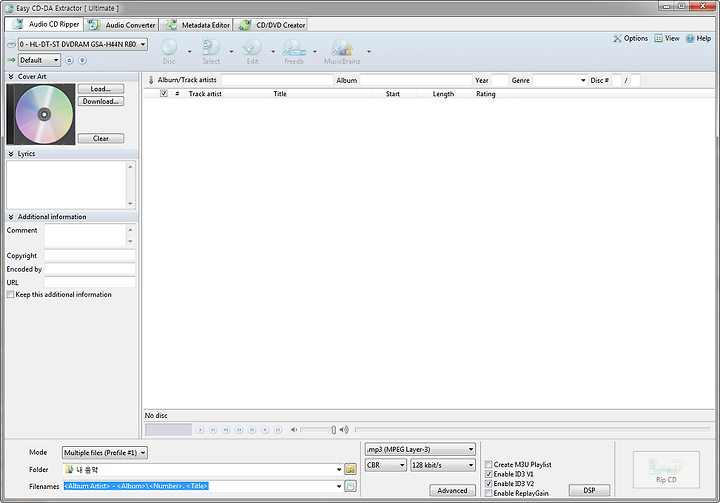Viewport: 720px width, 503px height.
Task: Browse for output folder icon
Action: pyautogui.click(x=350, y=469)
